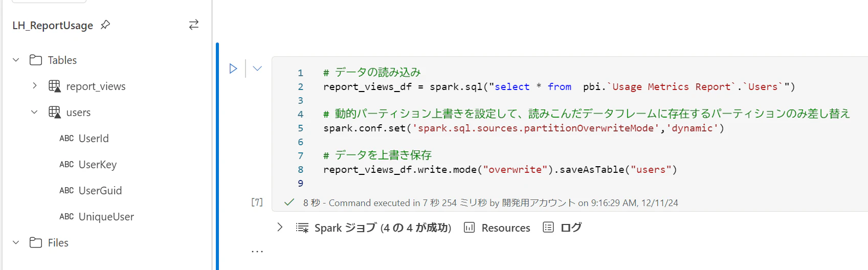868x270 pixels.
Task: Click the cell execution count [7]
Action: [x=257, y=202]
